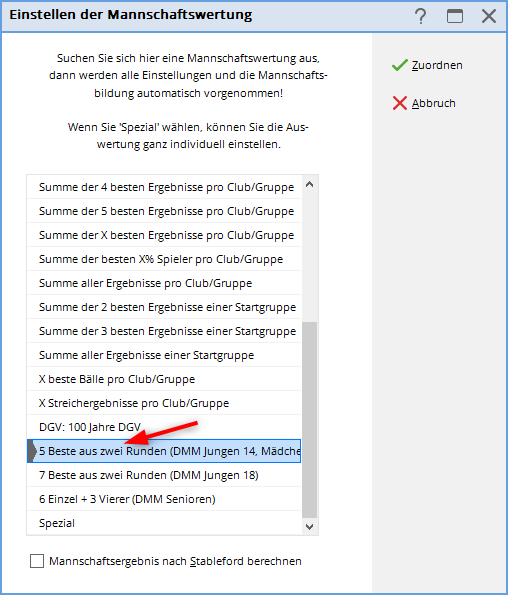Enable Mannschaftsergebnis nach Stableford berechnen
The height and width of the screenshot is (595, 508).
37,561
